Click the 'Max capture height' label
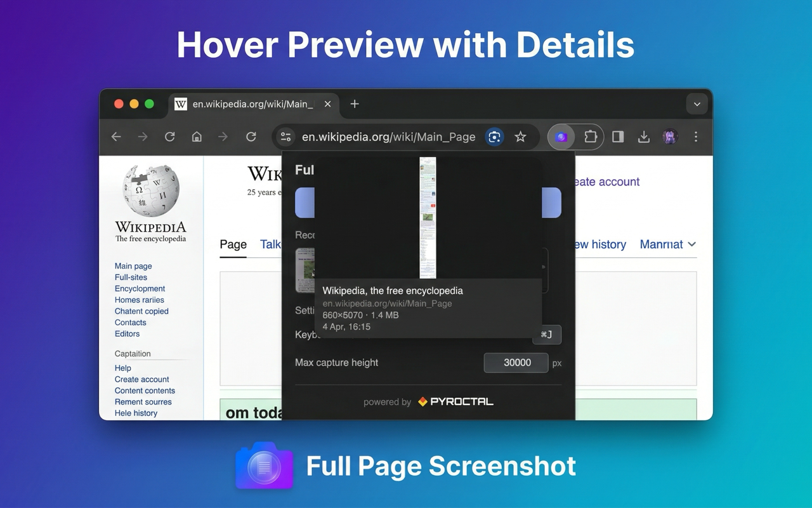Viewport: 812px width, 508px height. coord(336,363)
